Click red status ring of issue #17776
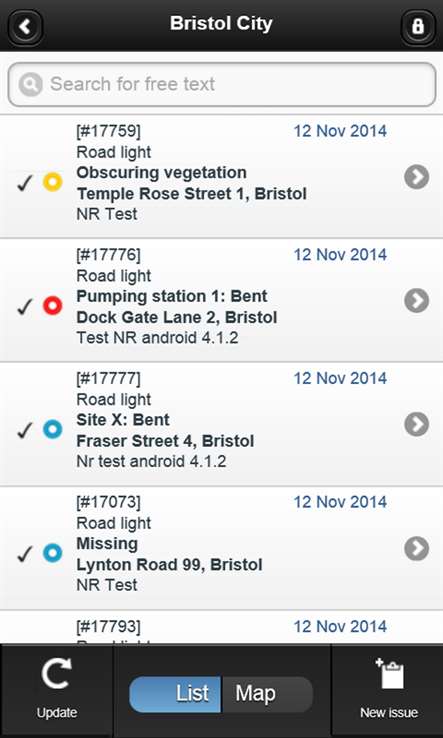The image size is (443, 738). point(53,305)
